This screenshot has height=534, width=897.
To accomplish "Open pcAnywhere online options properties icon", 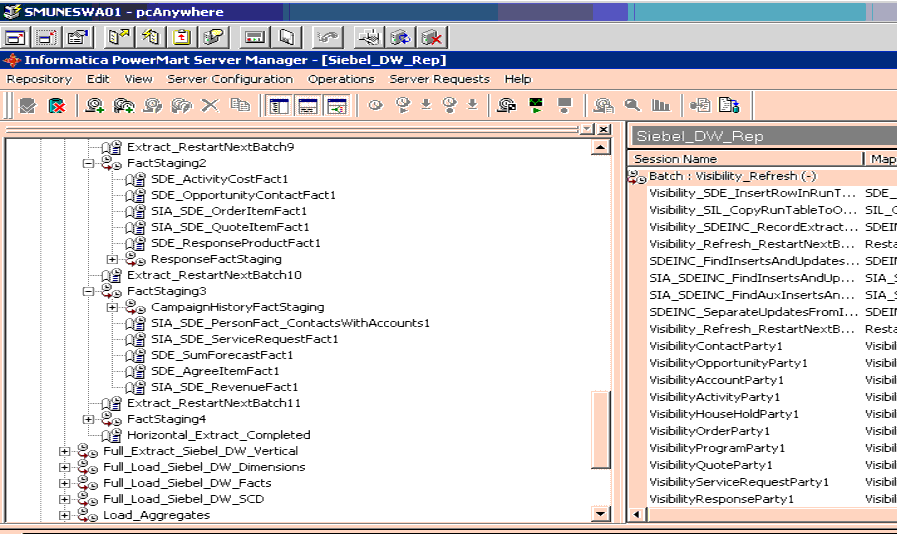I will click(x=77, y=38).
